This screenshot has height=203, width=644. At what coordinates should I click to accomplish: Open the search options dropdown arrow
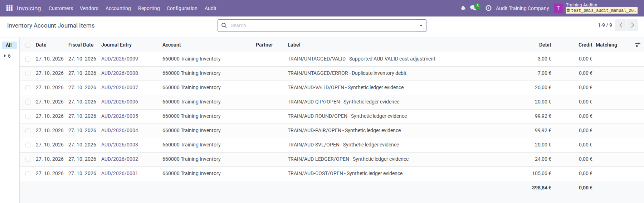coord(421,25)
